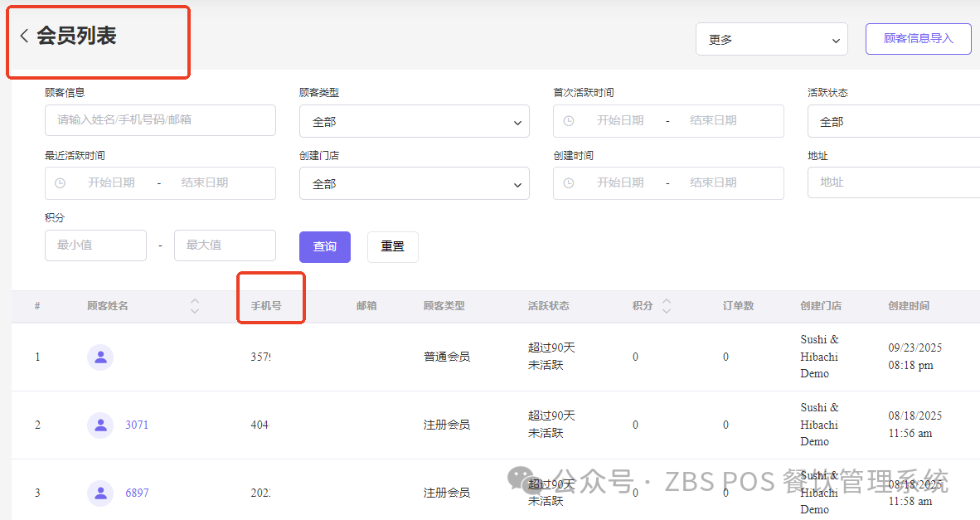
Task: Open customer link 6897
Action: pyautogui.click(x=137, y=493)
